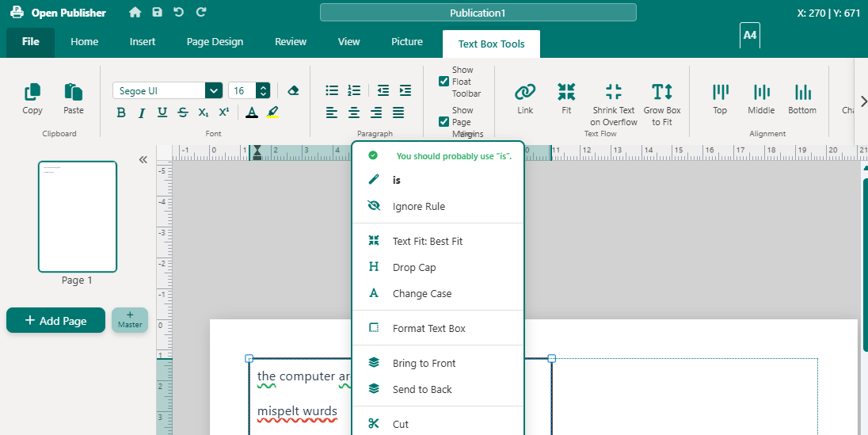Align text to Middle
The image size is (868, 435).
tap(761, 98)
